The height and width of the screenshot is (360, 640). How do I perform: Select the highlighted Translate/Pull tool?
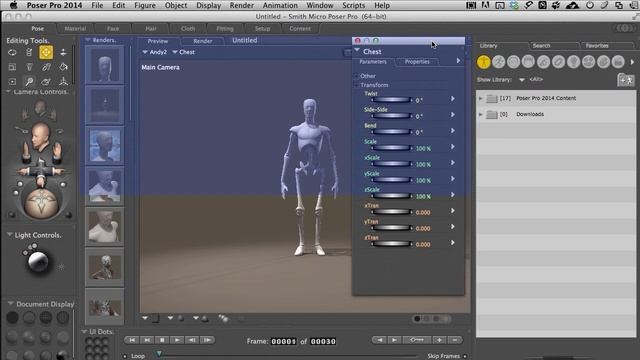46,52
